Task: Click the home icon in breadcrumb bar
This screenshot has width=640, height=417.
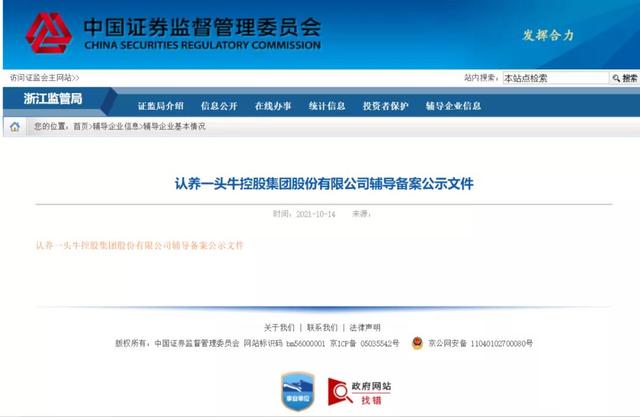Action: pyautogui.click(x=15, y=127)
